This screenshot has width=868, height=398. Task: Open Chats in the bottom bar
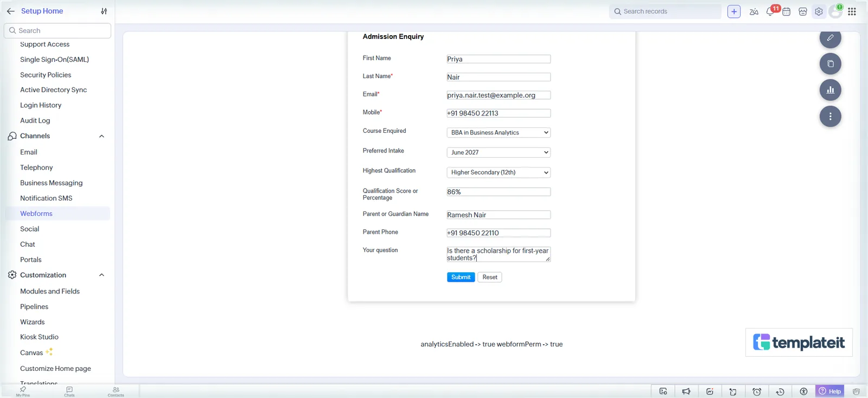(x=69, y=391)
